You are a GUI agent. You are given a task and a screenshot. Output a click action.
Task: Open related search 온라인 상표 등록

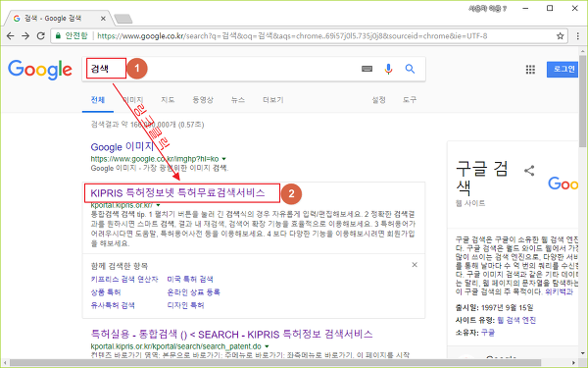click(193, 292)
